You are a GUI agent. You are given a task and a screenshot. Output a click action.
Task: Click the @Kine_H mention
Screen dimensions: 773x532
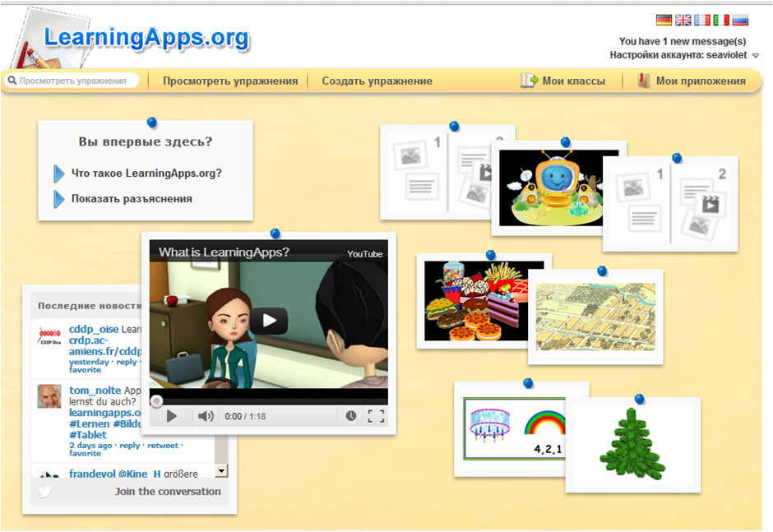coord(140,474)
